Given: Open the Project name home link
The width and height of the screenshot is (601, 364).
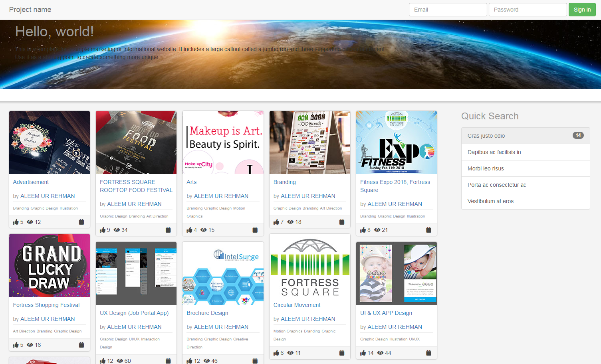Looking at the screenshot, I should tap(30, 9).
